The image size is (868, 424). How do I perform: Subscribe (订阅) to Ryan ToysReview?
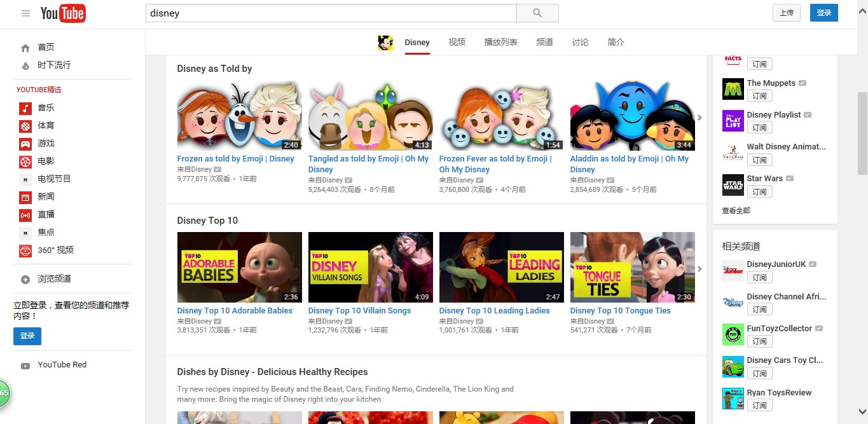point(760,406)
